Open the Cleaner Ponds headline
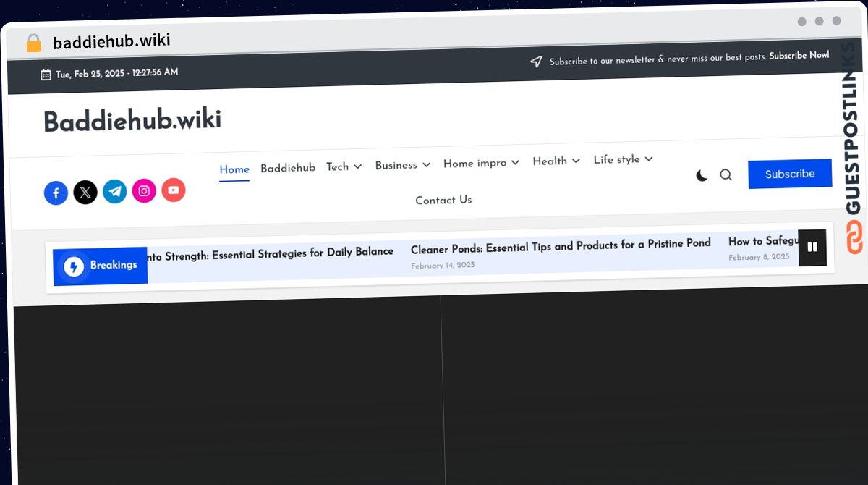This screenshot has height=485, width=868. [x=561, y=246]
